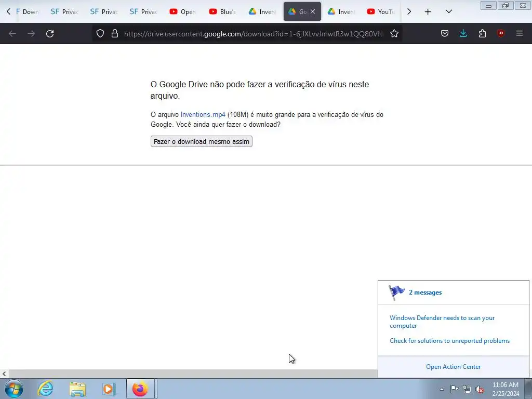Image resolution: width=532 pixels, height=399 pixels.
Task: Click the taskbar clock showing 11:06 AM
Action: [x=506, y=389]
